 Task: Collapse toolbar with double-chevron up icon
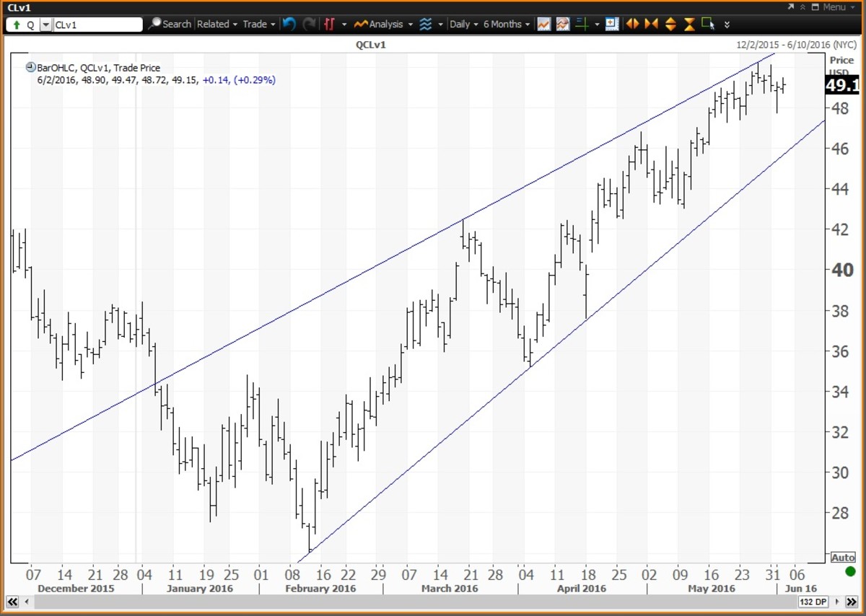point(802,7)
